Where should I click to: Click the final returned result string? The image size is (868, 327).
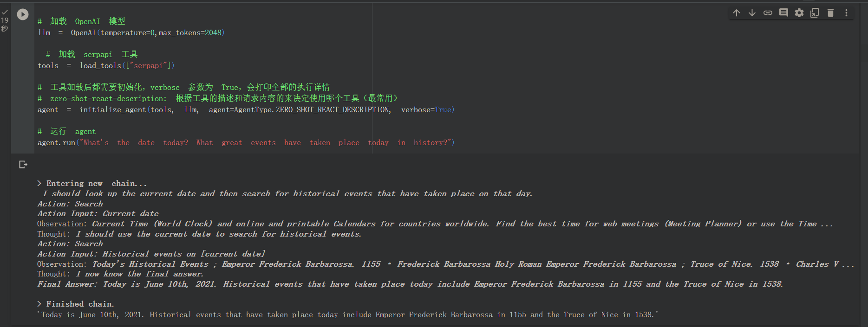pos(348,315)
